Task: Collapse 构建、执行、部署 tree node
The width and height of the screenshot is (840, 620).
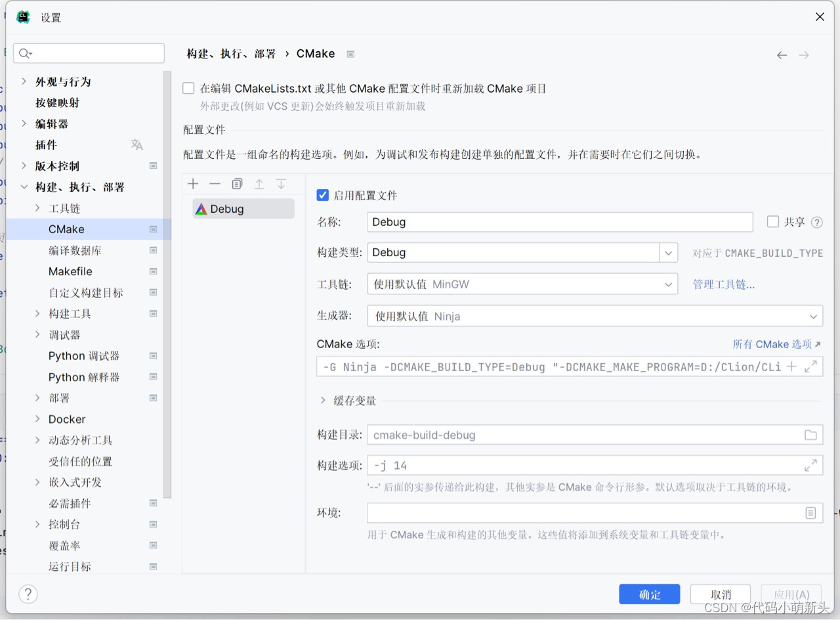Action: tap(24, 187)
